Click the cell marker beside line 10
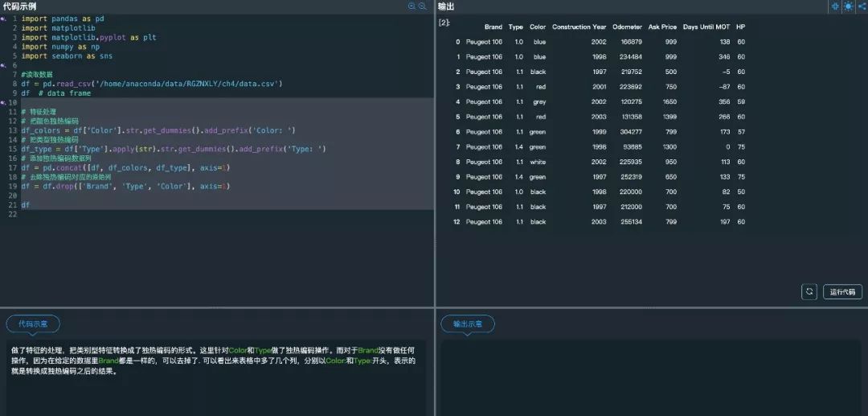 pos(2,102)
